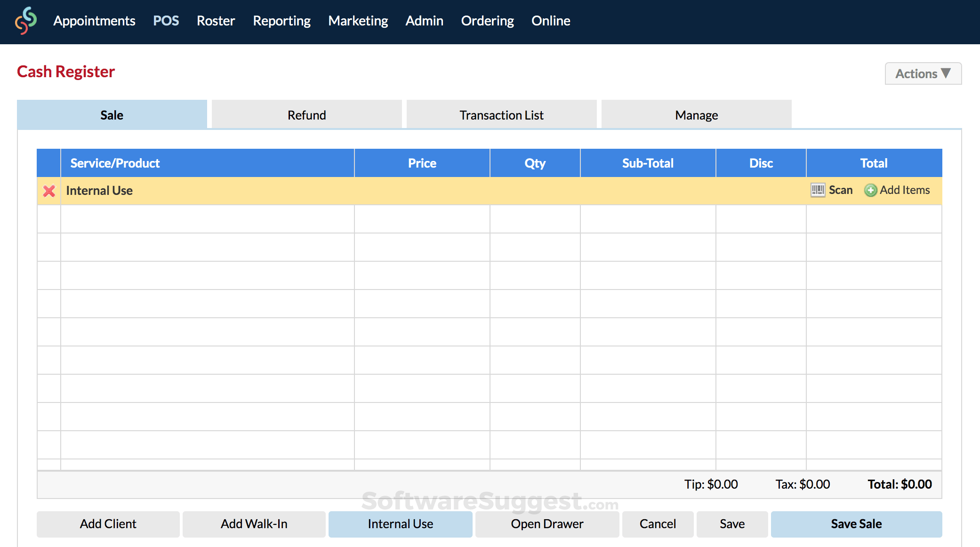
Task: Click the app logo icon
Action: tap(26, 21)
